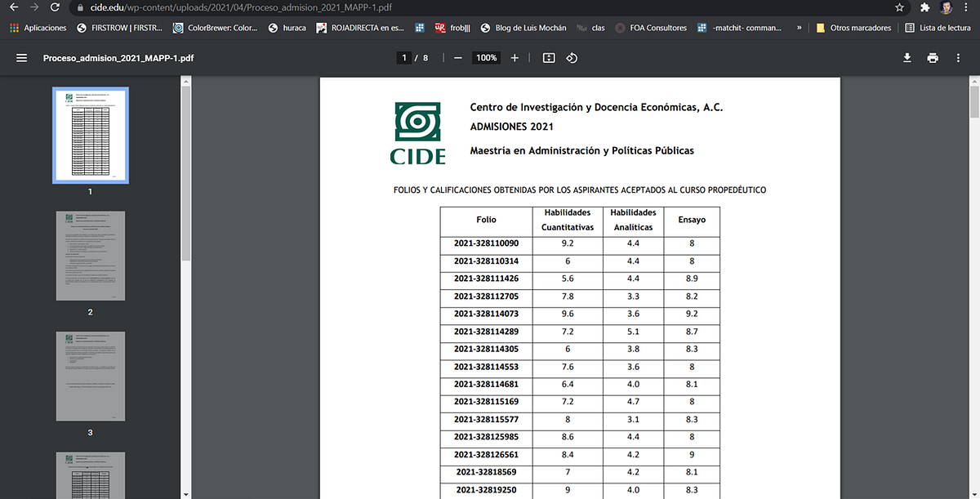Select the page 2 thumbnail

click(x=90, y=256)
